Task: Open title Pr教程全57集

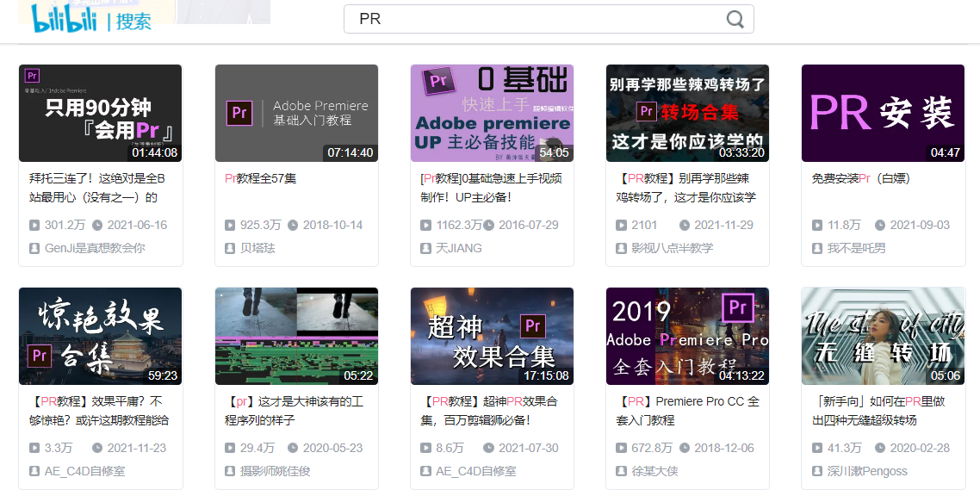Action: [261, 178]
